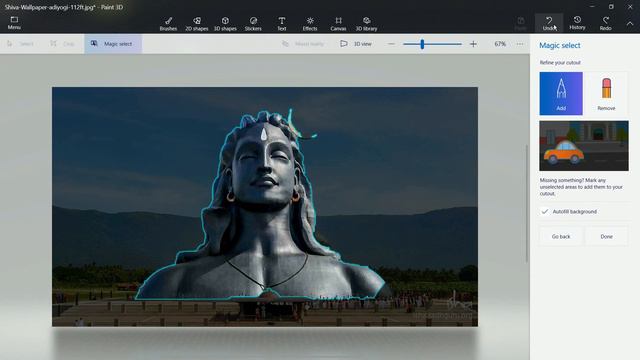The width and height of the screenshot is (640, 360).
Task: Click the Redo button
Action: click(x=605, y=23)
